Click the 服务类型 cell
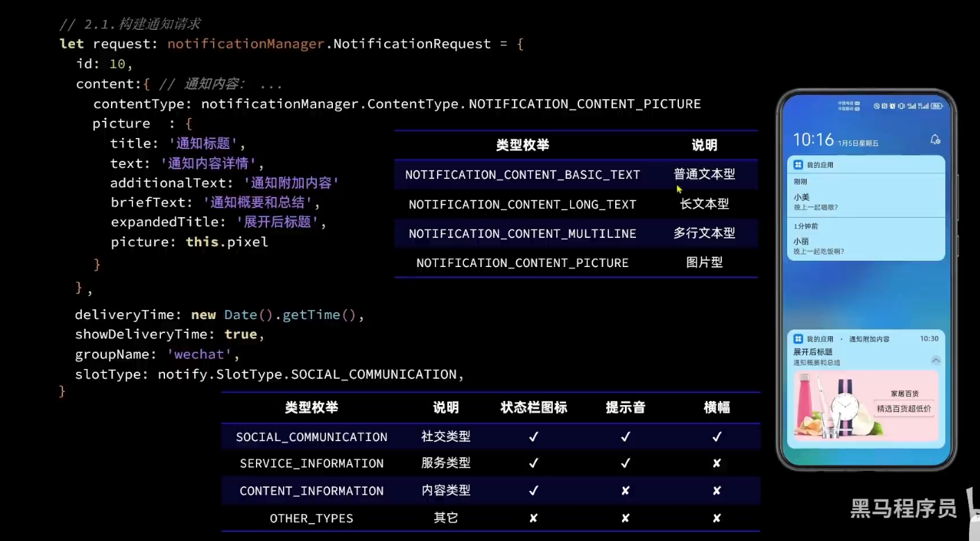 click(x=445, y=463)
